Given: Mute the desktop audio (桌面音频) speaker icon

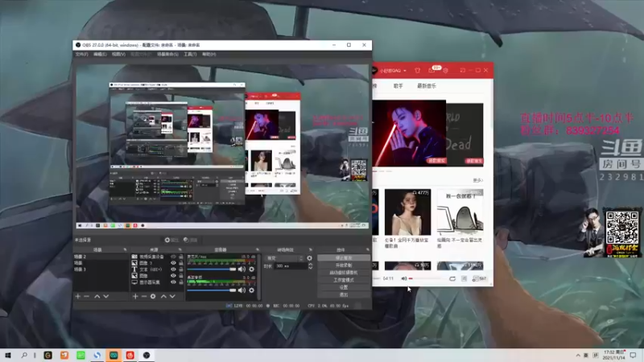Looking at the screenshot, I should 242,290.
